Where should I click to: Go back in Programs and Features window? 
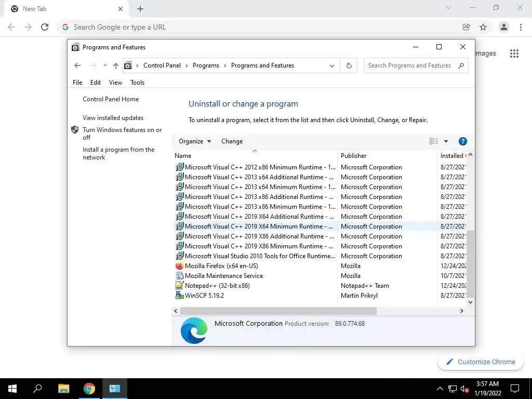pos(77,65)
